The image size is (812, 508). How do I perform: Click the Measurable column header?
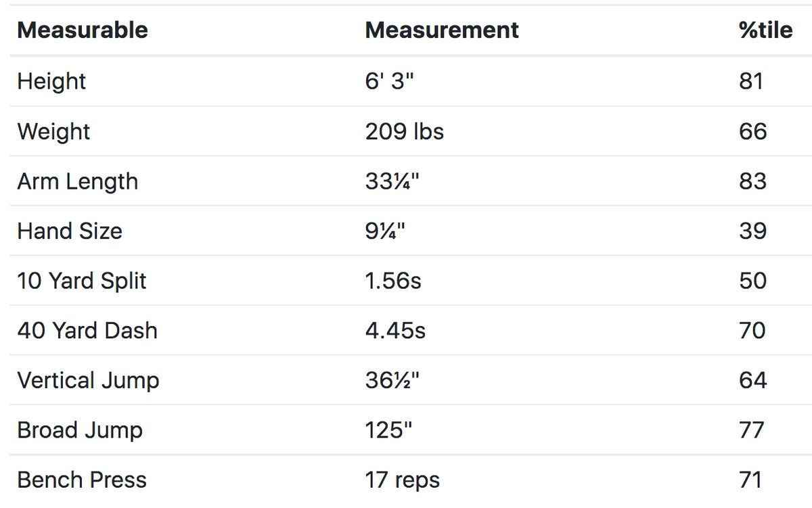(83, 30)
